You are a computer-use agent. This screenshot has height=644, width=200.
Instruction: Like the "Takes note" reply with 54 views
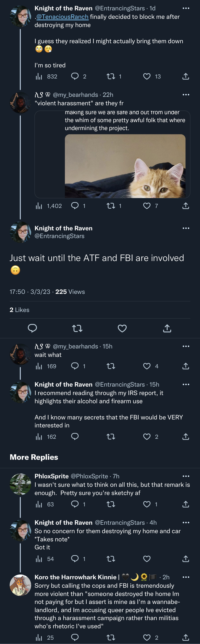pyautogui.click(x=147, y=559)
